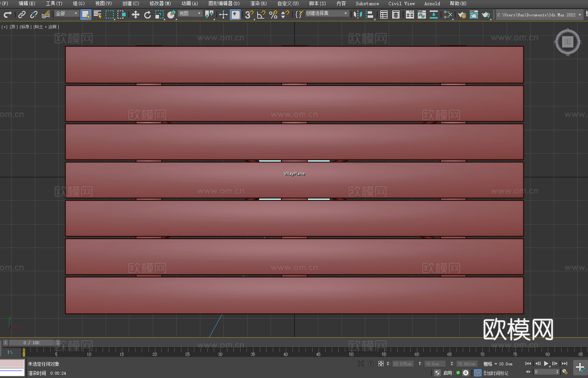Open the teal download-arrow toolbar icon

point(434,14)
